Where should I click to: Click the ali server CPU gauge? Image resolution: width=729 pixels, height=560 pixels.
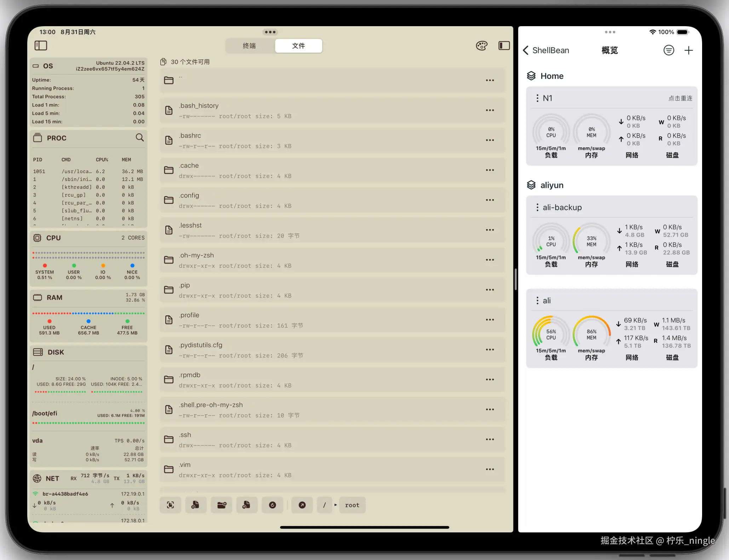coord(551,334)
